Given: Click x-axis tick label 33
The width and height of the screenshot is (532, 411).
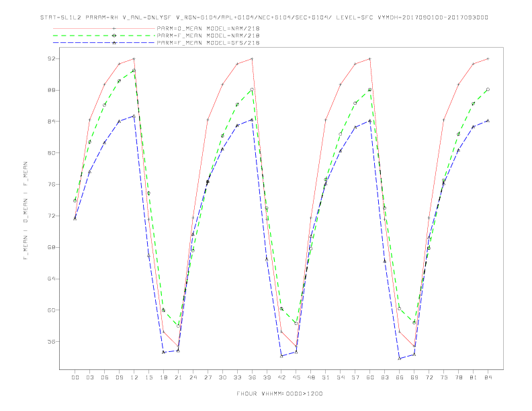Looking at the screenshot, I should [x=237, y=377].
